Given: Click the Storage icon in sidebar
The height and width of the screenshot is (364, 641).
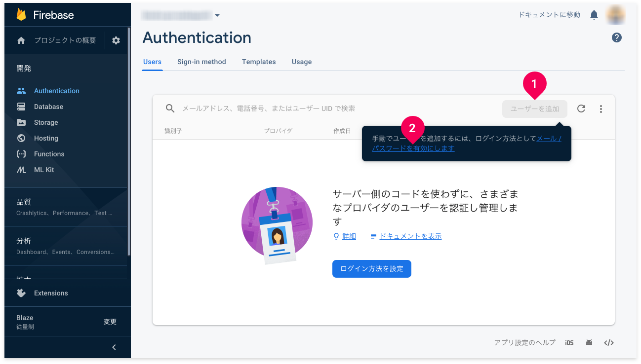Looking at the screenshot, I should click(21, 122).
